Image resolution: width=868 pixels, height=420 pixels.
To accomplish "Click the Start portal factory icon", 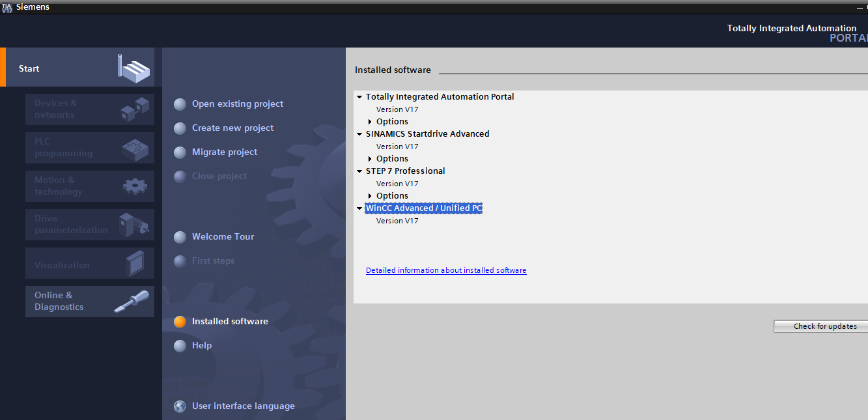I will click(x=134, y=68).
